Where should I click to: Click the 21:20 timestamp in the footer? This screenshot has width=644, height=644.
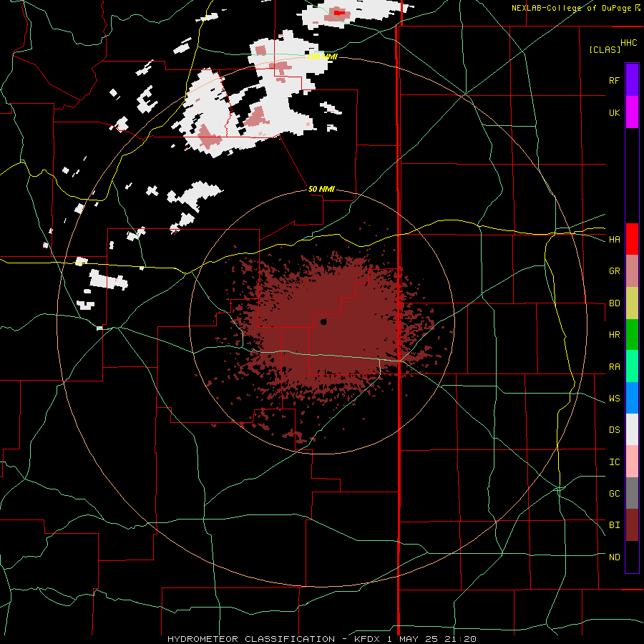[x=459, y=639]
